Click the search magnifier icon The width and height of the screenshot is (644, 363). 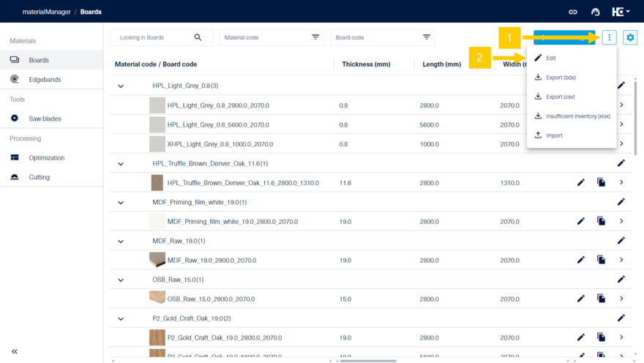[x=198, y=37]
